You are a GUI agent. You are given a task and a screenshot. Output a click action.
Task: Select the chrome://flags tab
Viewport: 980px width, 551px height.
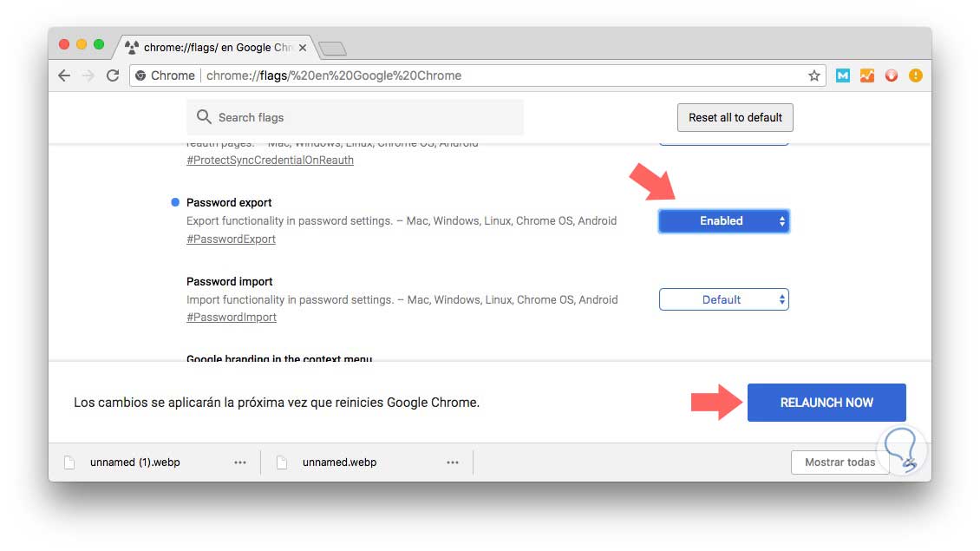208,48
